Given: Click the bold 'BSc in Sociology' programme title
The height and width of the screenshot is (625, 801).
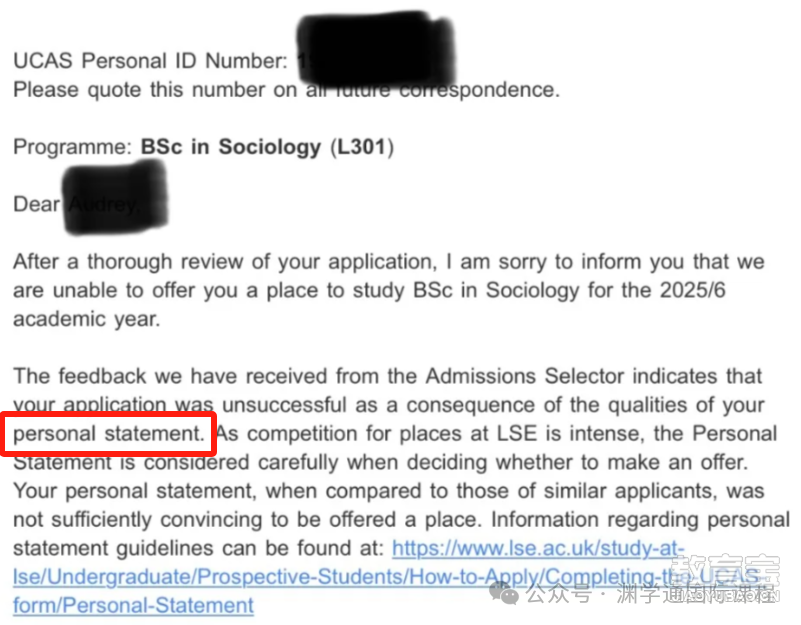Looking at the screenshot, I should click(x=231, y=147).
